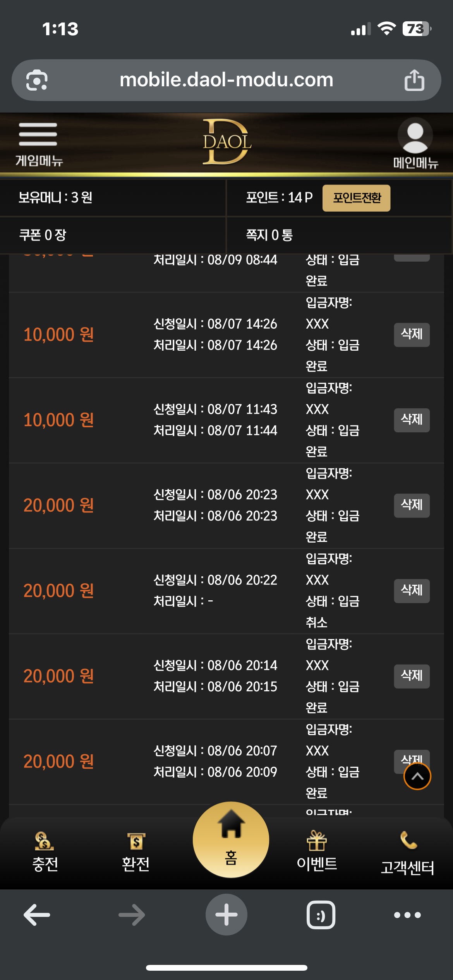Click the scroll-to-top arrow button
Screen dimensions: 453x980
pyautogui.click(x=417, y=776)
